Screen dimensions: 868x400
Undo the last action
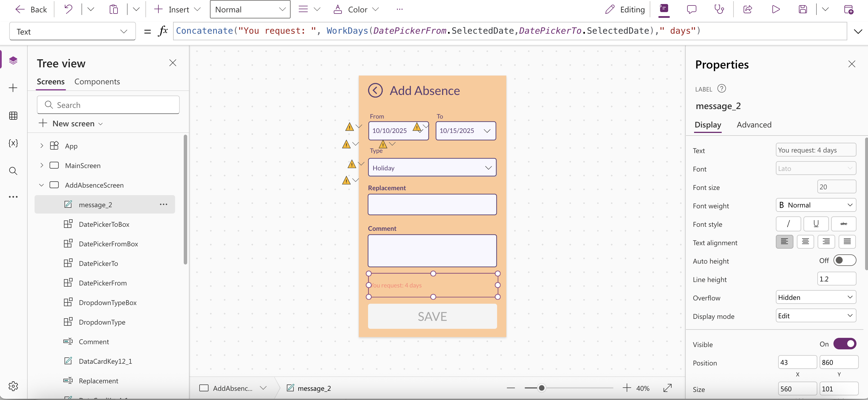click(69, 9)
